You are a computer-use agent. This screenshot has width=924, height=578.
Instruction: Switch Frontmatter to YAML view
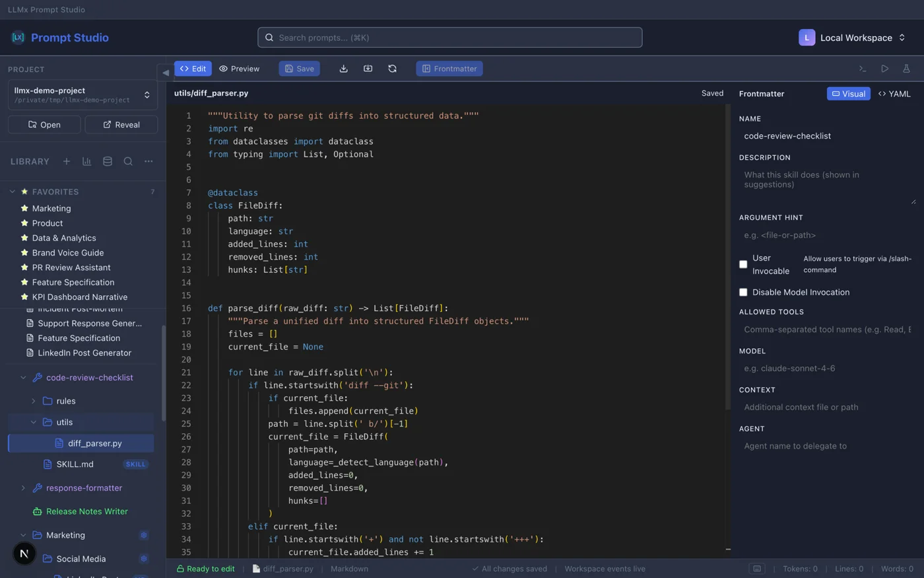[x=894, y=94]
